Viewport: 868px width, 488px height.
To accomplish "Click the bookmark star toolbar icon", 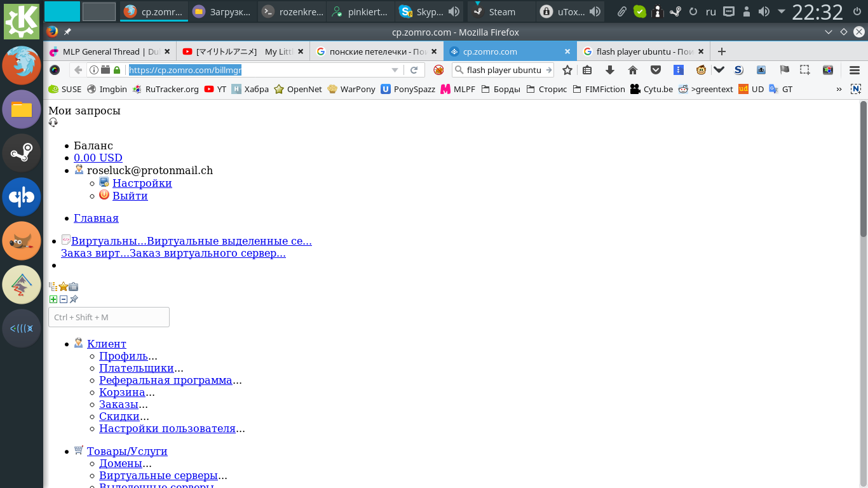I will point(567,70).
